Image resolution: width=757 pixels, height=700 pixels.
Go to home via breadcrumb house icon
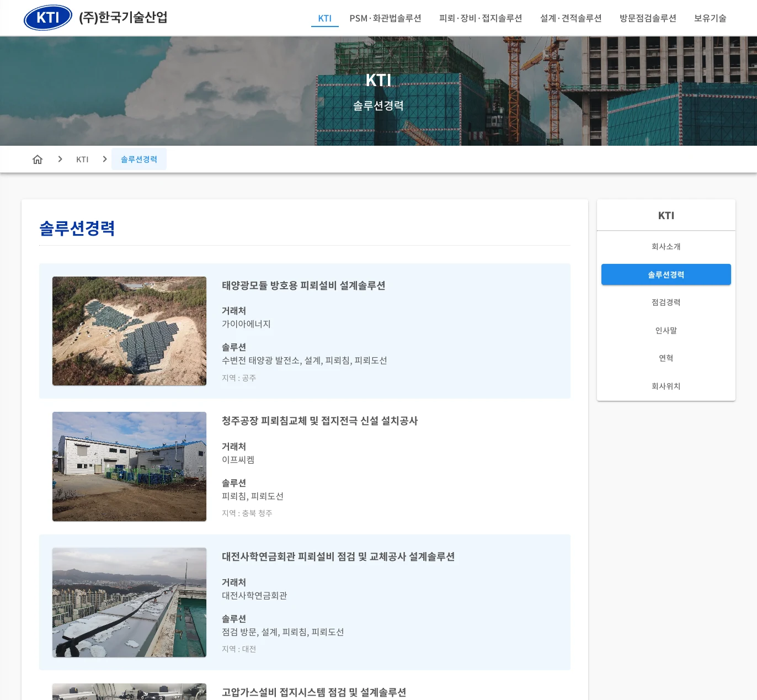pyautogui.click(x=38, y=160)
